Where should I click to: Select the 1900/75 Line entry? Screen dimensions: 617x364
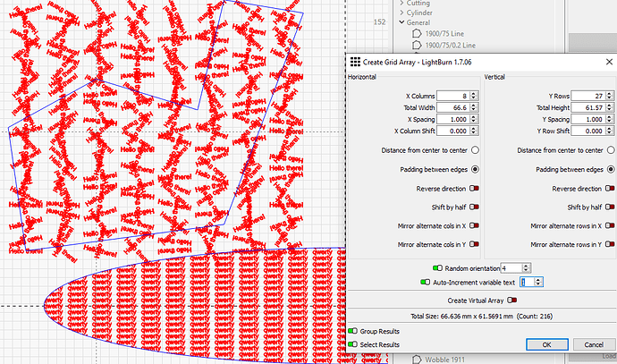click(x=444, y=34)
